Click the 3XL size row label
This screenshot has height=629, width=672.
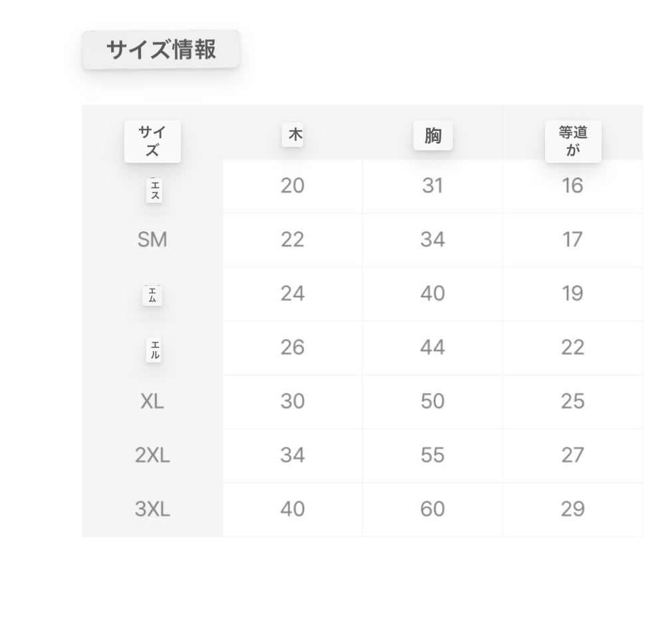[x=152, y=509]
